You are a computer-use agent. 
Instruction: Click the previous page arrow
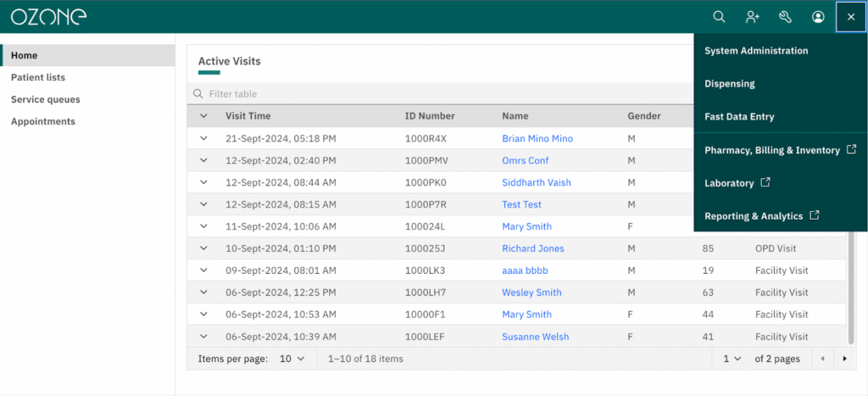coord(822,359)
